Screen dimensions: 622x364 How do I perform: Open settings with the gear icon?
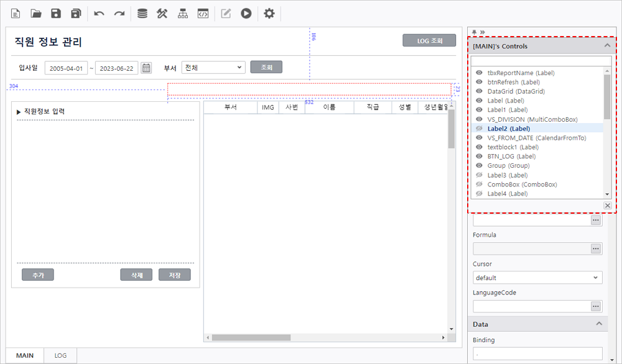point(269,13)
